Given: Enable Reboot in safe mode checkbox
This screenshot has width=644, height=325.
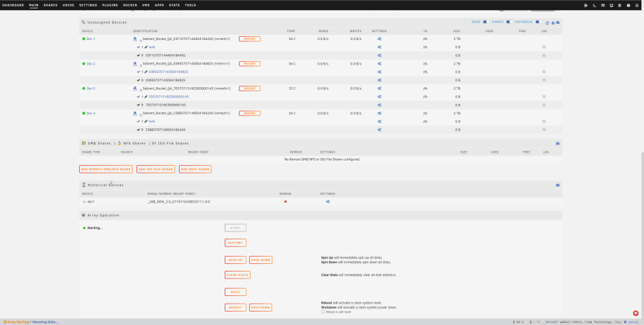Looking at the screenshot, I should (x=323, y=312).
